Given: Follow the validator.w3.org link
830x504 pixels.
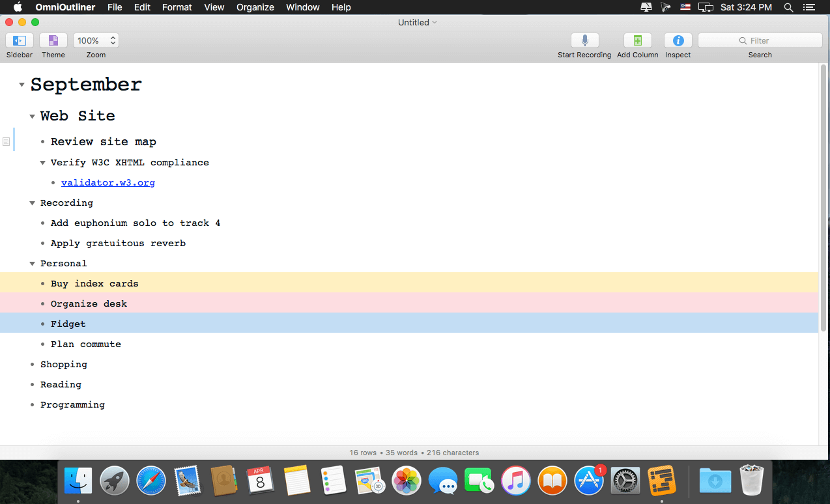Looking at the screenshot, I should 108,183.
